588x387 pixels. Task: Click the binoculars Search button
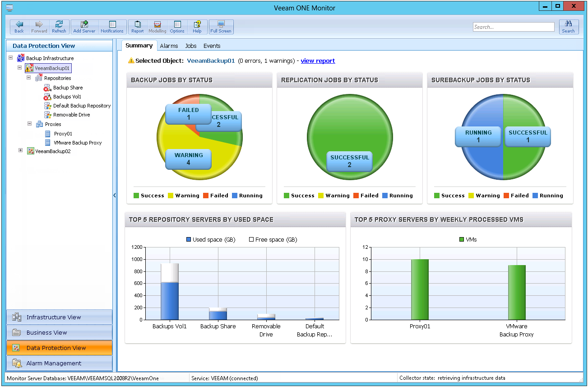(568, 27)
